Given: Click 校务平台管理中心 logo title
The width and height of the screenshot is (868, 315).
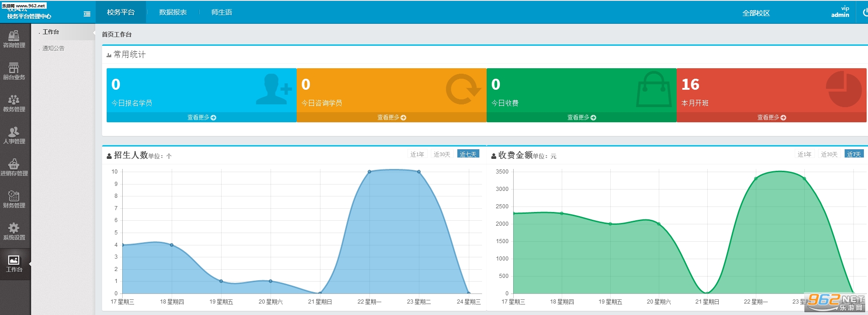Looking at the screenshot, I should (x=29, y=16).
